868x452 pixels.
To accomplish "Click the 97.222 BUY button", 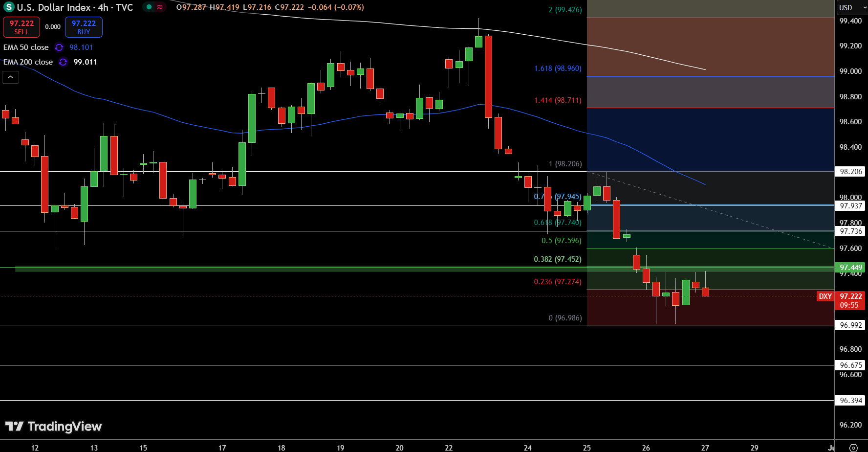I will click(84, 27).
